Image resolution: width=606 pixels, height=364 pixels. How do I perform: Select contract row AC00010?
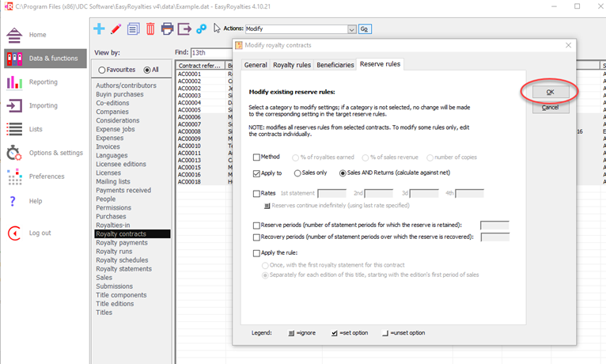(x=189, y=146)
